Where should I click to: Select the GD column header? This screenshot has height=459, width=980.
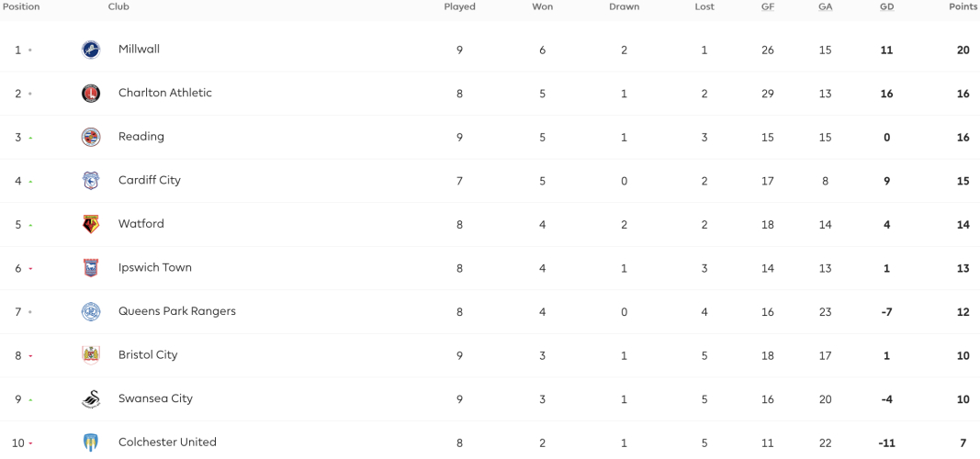[886, 6]
